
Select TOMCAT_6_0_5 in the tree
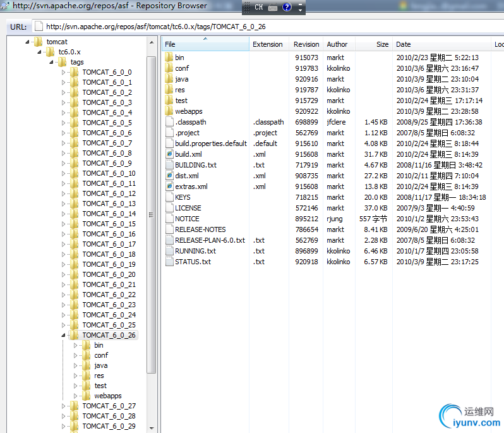pos(107,123)
